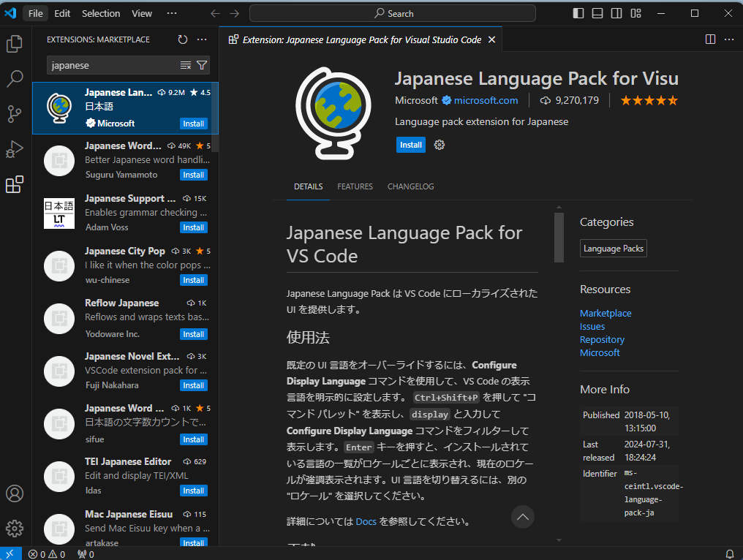743x560 pixels.
Task: Open the Repository link under Resources
Action: click(601, 339)
